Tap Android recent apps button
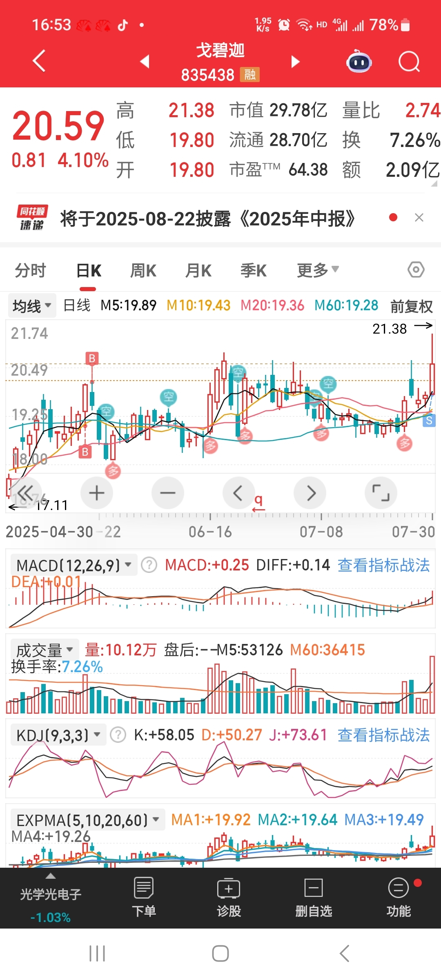 point(97,953)
